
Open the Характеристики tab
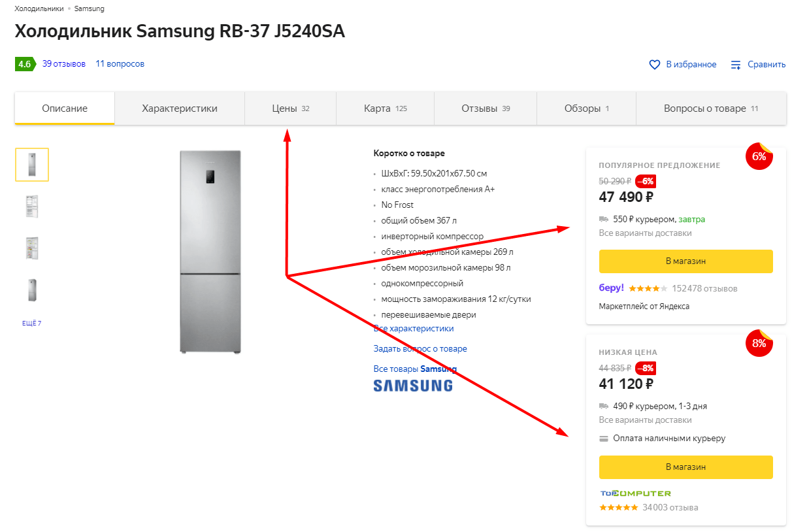(x=180, y=108)
